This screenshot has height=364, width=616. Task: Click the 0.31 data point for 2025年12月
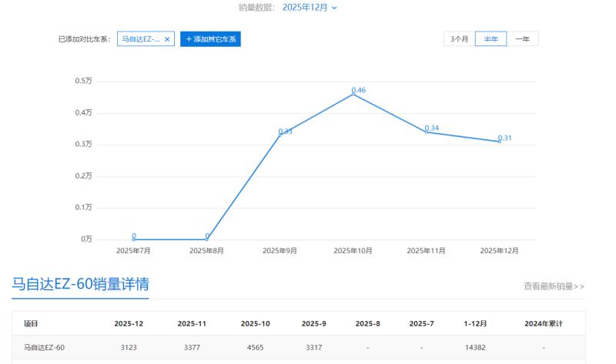click(500, 142)
